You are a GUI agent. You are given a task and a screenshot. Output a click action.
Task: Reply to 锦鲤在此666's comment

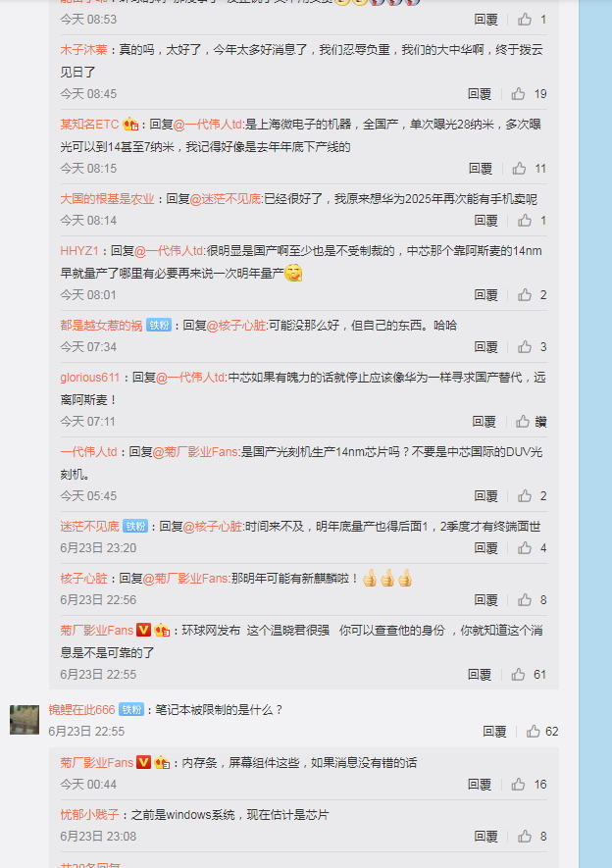[x=494, y=732]
